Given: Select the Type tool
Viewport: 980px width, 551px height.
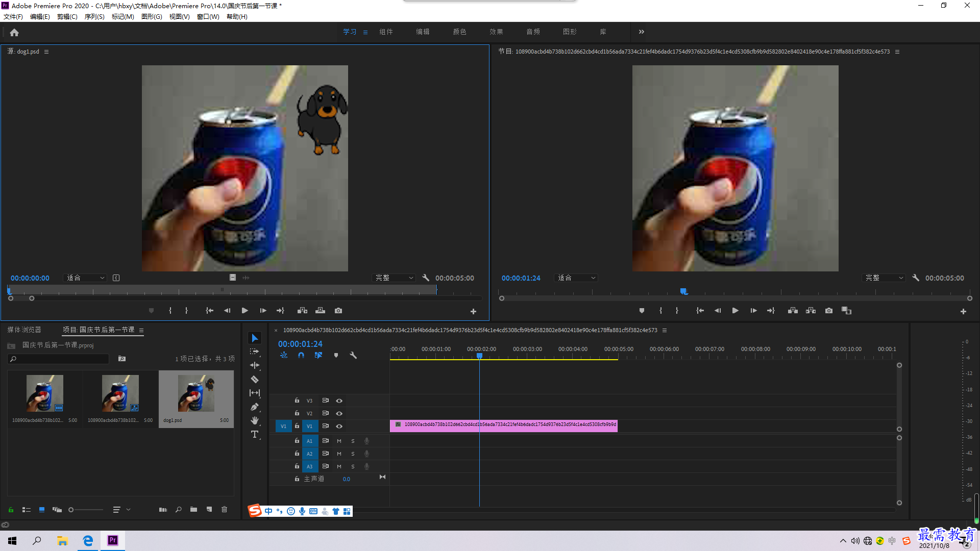Looking at the screenshot, I should coord(255,434).
